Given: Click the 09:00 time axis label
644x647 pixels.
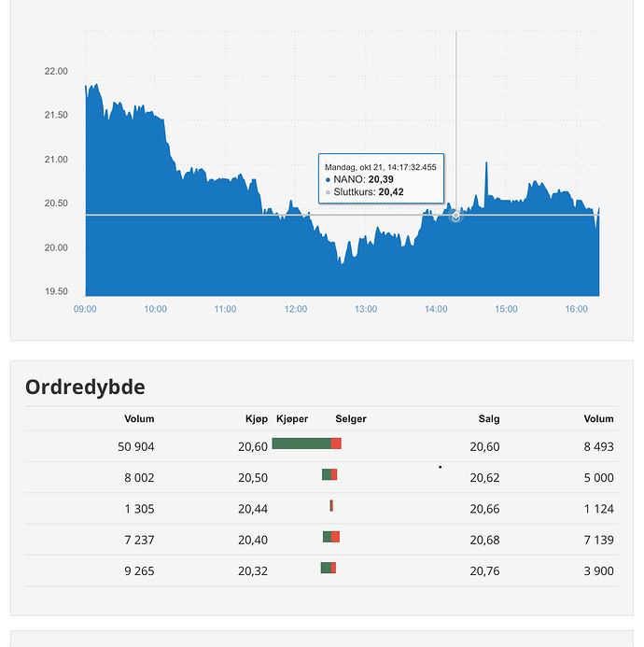Looking at the screenshot, I should 85,309.
